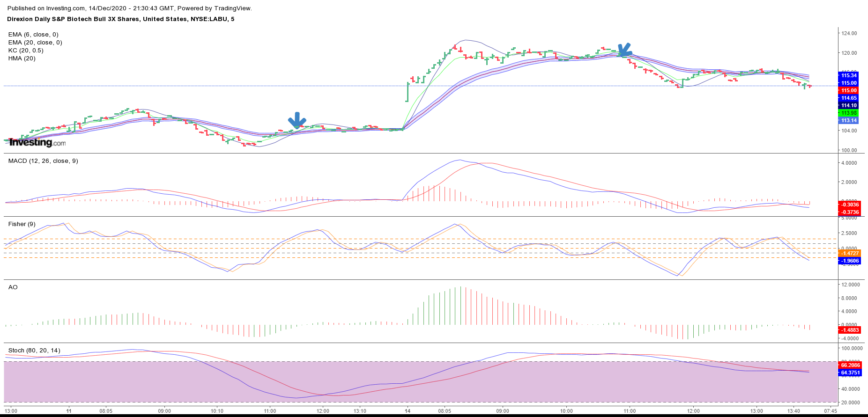The width and height of the screenshot is (868, 417).
Task: Click the AO axis value -4.0000
Action: (x=850, y=338)
